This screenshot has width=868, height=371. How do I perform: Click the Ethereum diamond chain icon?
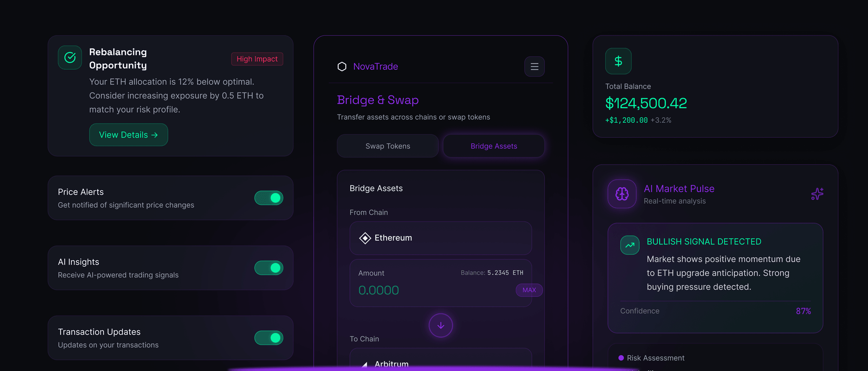click(x=365, y=238)
